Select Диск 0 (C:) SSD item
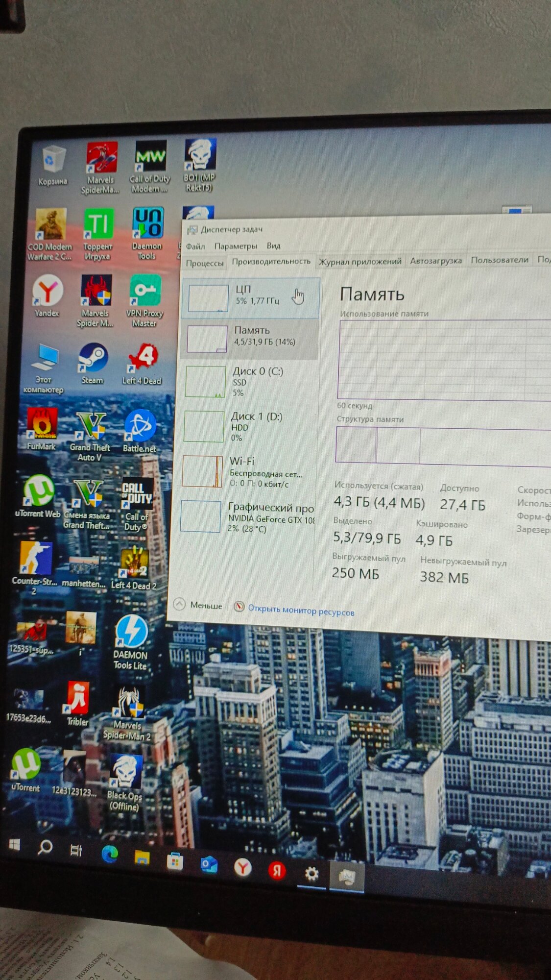551x980 pixels. (249, 382)
